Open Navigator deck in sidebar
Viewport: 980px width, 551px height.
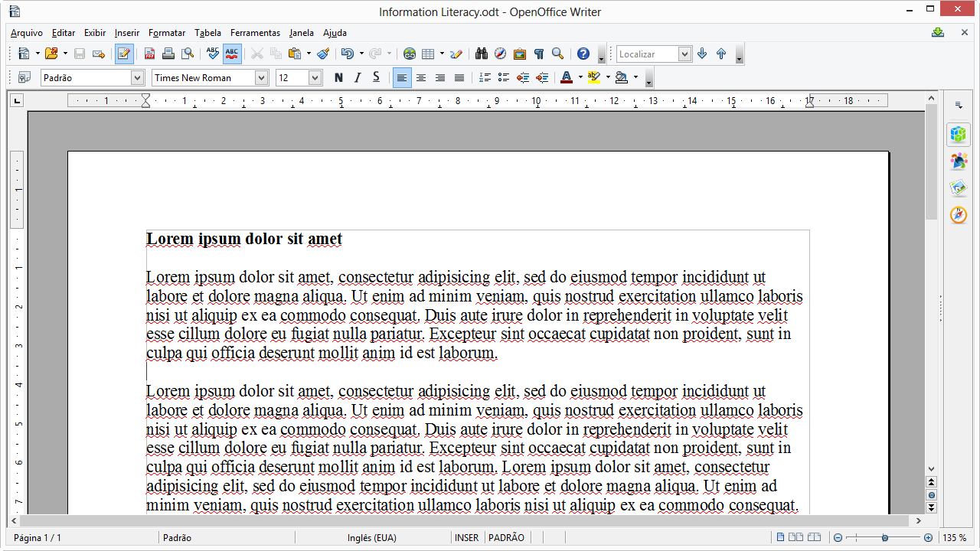pyautogui.click(x=959, y=215)
